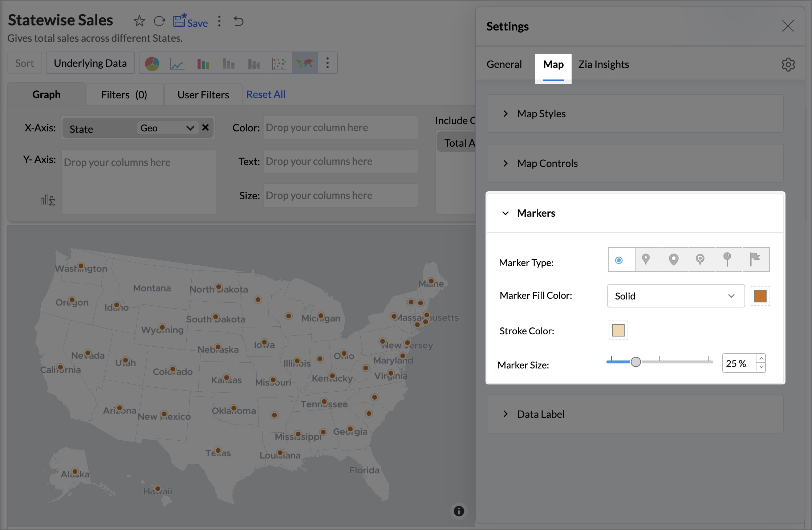Open the Zia Insights tab

[604, 64]
